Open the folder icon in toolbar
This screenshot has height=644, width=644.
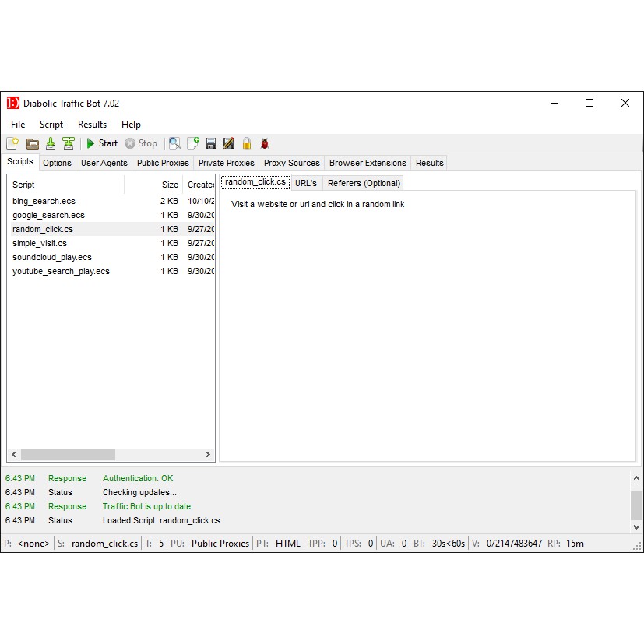pyautogui.click(x=32, y=143)
